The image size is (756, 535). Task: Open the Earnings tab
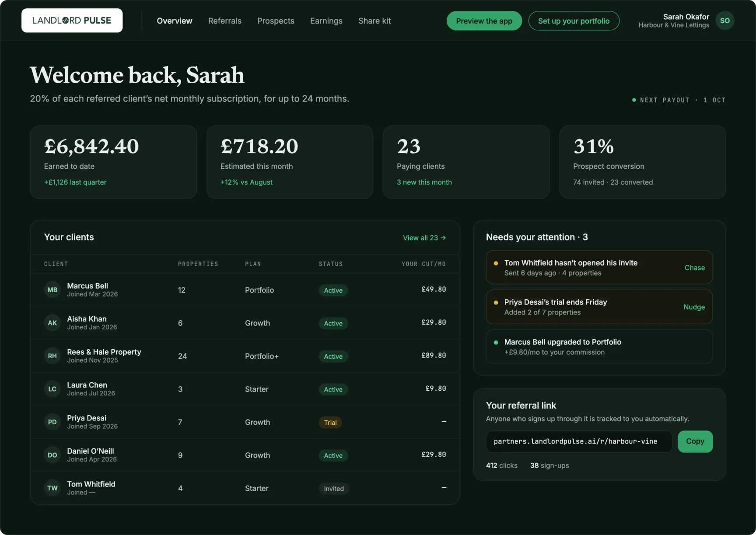[x=326, y=21]
